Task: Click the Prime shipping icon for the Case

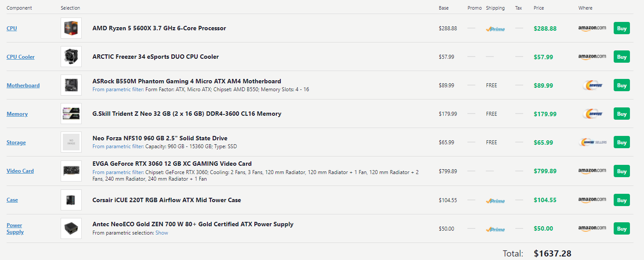Action: click(495, 201)
